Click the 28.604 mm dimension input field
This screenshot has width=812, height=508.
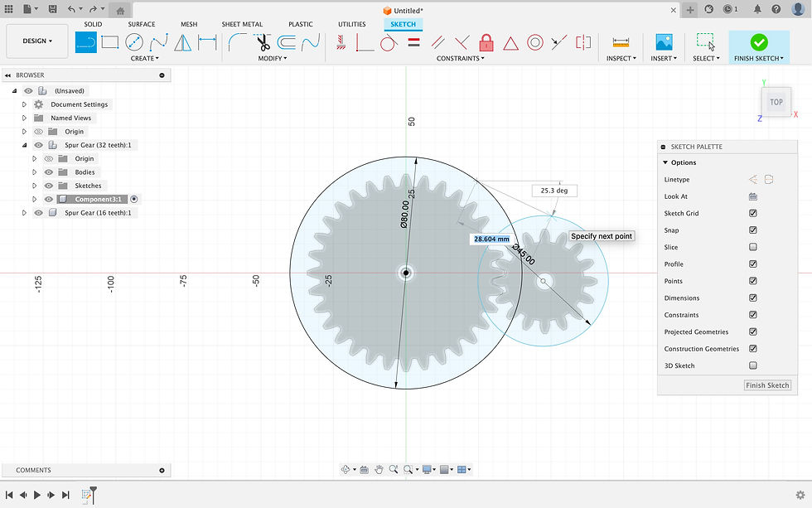pos(491,239)
